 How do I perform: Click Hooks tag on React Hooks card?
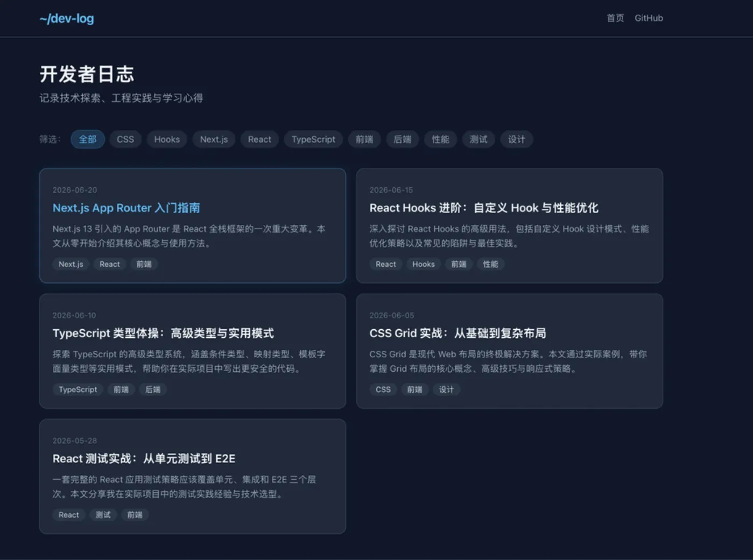coord(424,264)
